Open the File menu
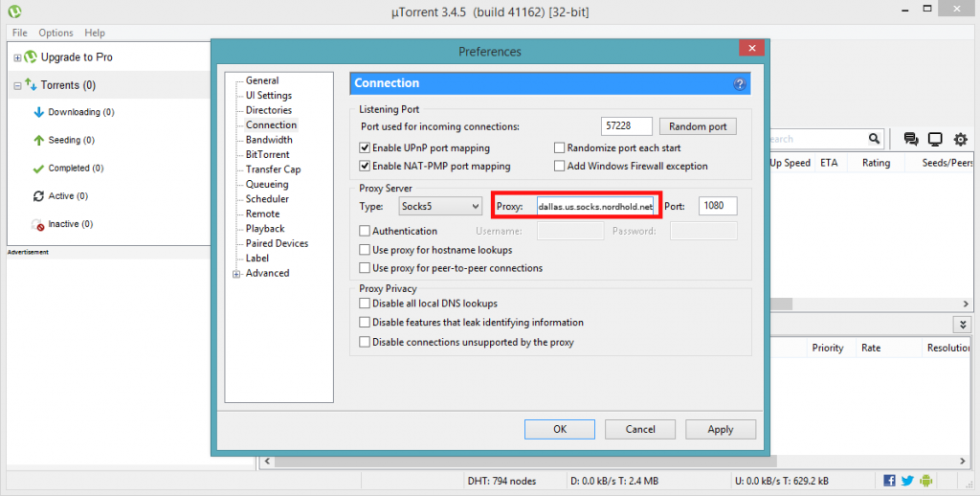Screen dimensions: 980x496 point(19,33)
